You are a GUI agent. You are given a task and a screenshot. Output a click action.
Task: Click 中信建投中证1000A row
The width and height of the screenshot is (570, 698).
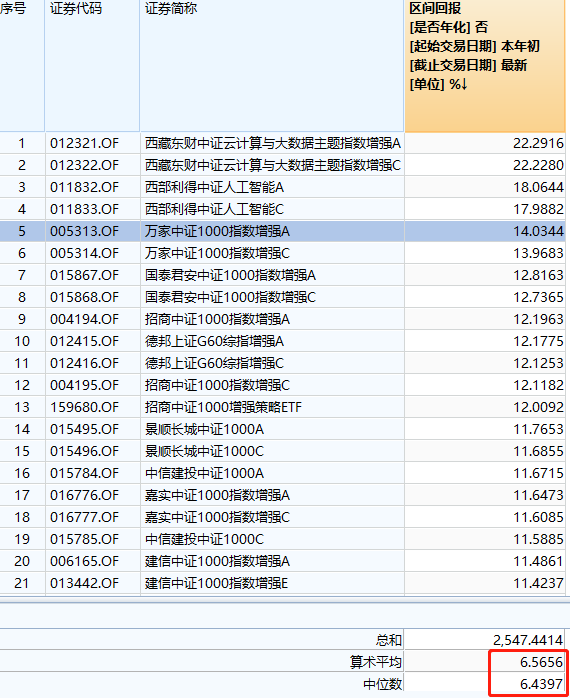point(283,473)
